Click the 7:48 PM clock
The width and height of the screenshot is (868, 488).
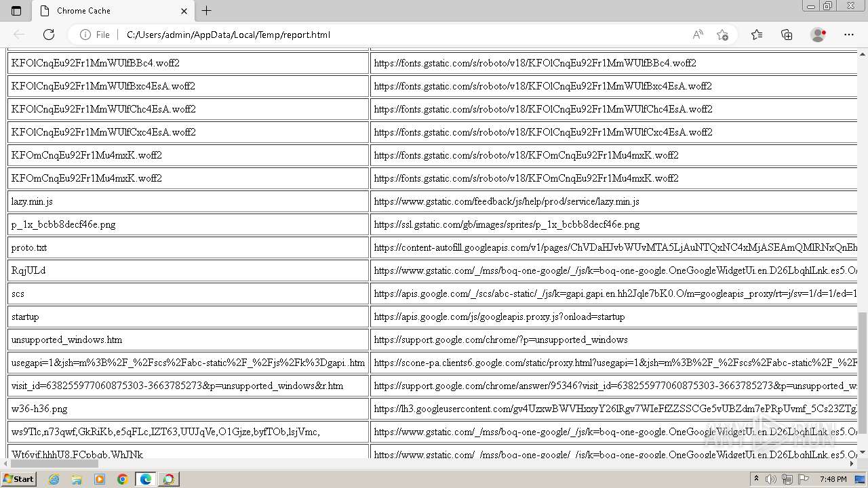pyautogui.click(x=833, y=479)
